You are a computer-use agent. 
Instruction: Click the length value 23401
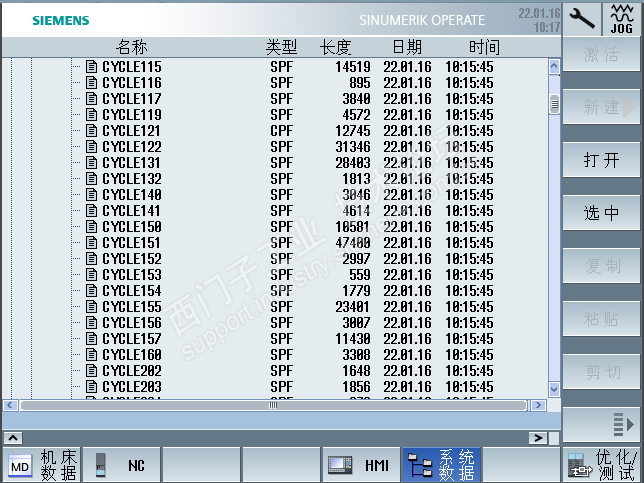[x=352, y=307]
